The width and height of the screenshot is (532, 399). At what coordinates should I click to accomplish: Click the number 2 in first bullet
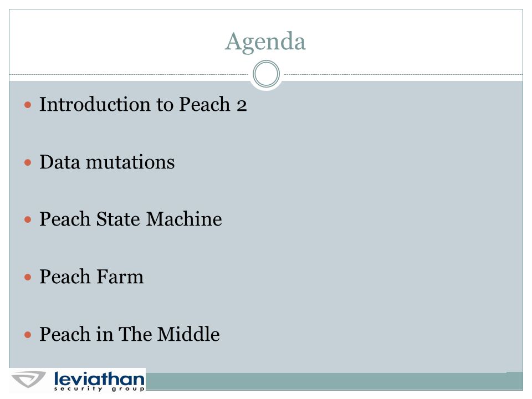(x=242, y=106)
